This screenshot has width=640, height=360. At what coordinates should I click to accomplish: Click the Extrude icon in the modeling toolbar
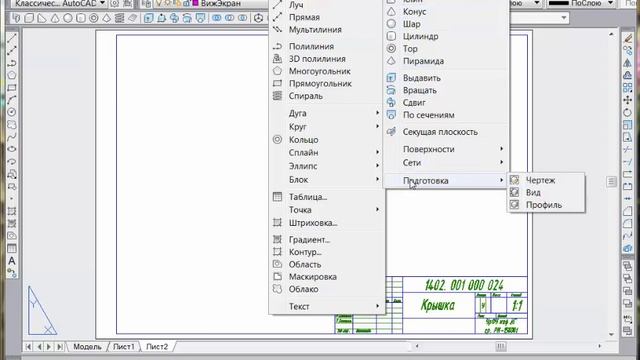point(149,18)
